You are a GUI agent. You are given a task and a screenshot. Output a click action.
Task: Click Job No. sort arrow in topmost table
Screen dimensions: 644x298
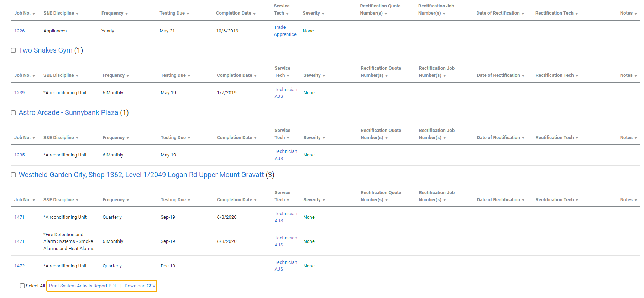coord(34,14)
